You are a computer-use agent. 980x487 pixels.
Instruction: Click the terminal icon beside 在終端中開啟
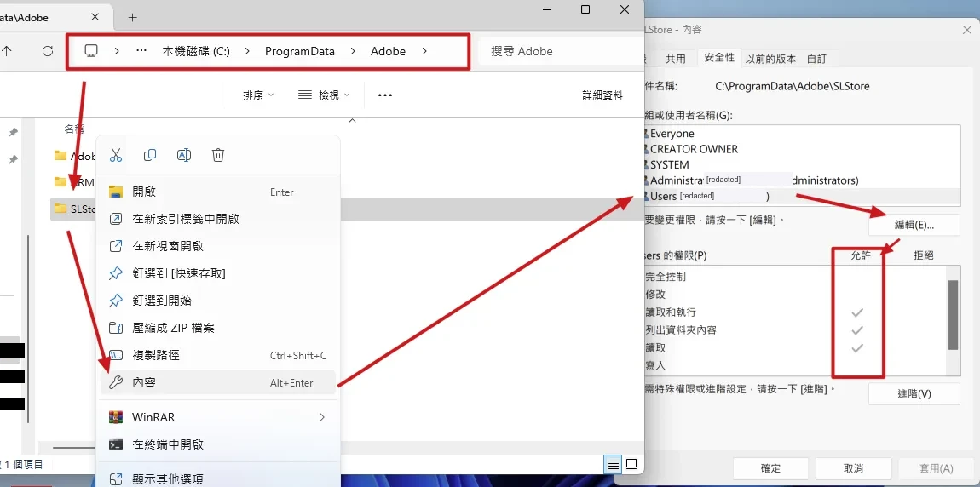pyautogui.click(x=116, y=444)
